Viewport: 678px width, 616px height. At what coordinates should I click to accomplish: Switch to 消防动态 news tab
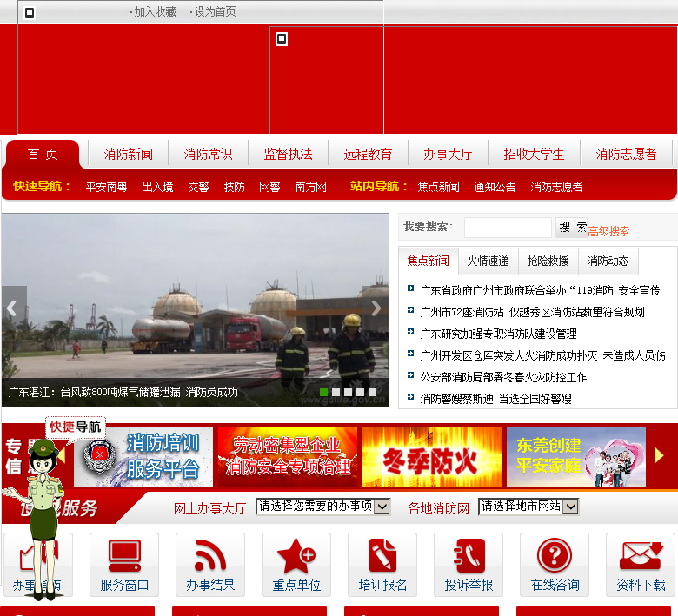(x=608, y=262)
